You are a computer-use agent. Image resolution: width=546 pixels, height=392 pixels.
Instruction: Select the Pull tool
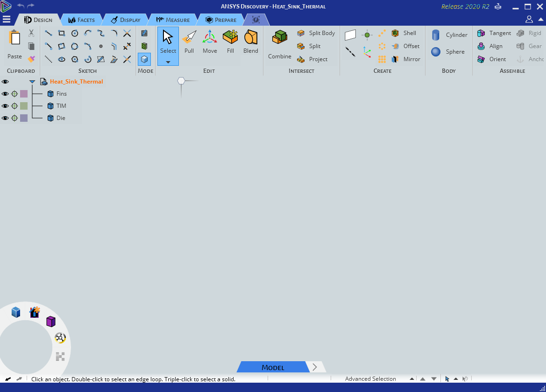point(189,42)
